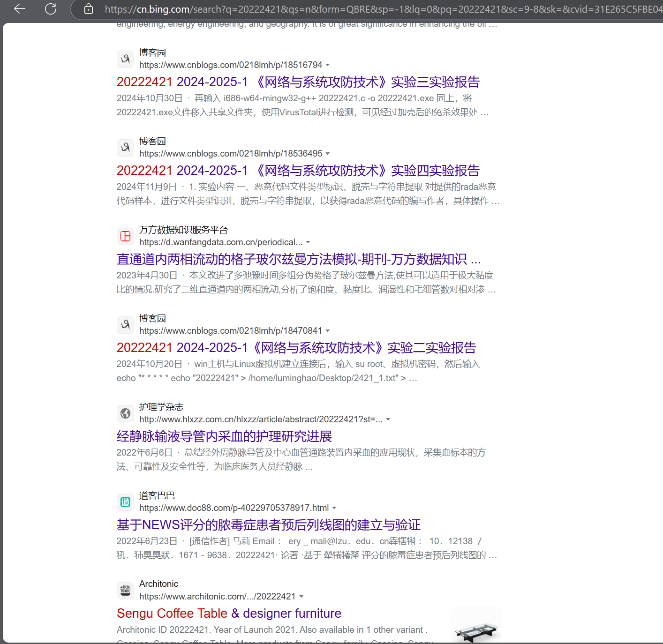Expand the chevron beside doc88 URL

point(334,508)
